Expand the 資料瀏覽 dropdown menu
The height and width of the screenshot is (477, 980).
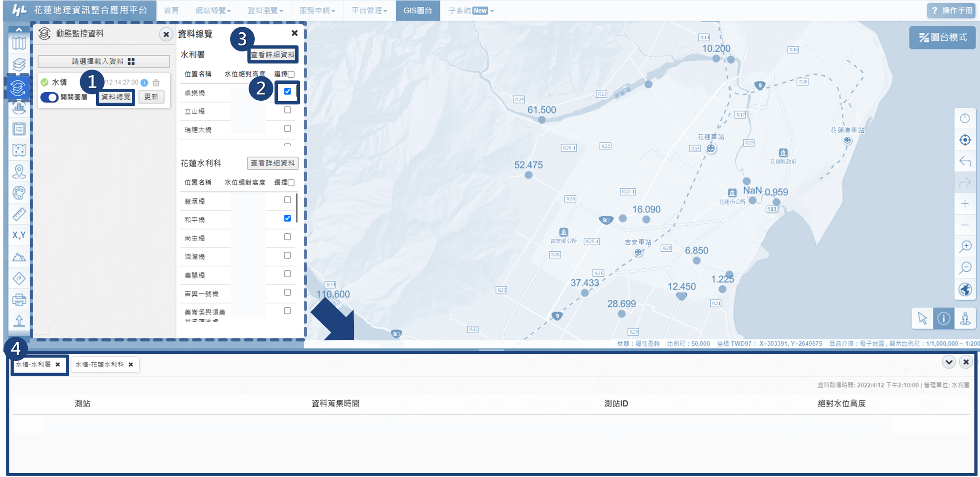click(265, 11)
